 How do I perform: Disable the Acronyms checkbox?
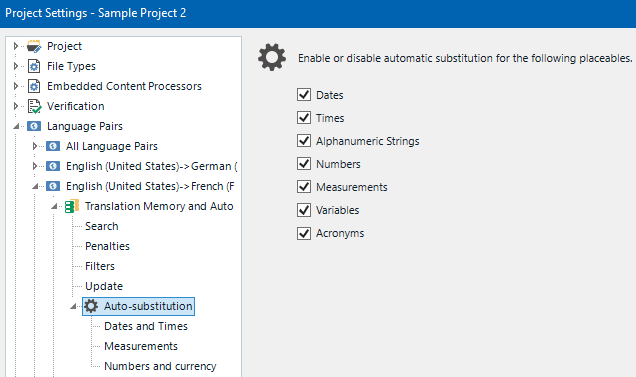click(304, 233)
